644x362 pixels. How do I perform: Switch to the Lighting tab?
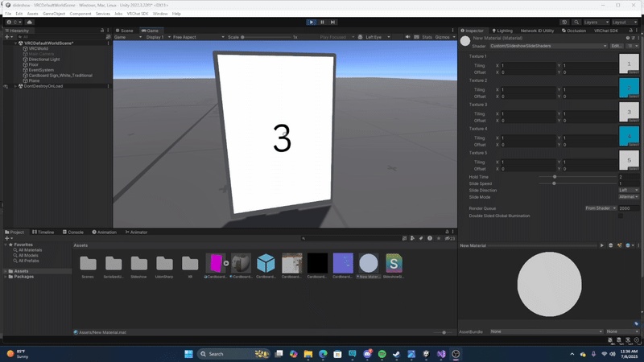(x=502, y=31)
